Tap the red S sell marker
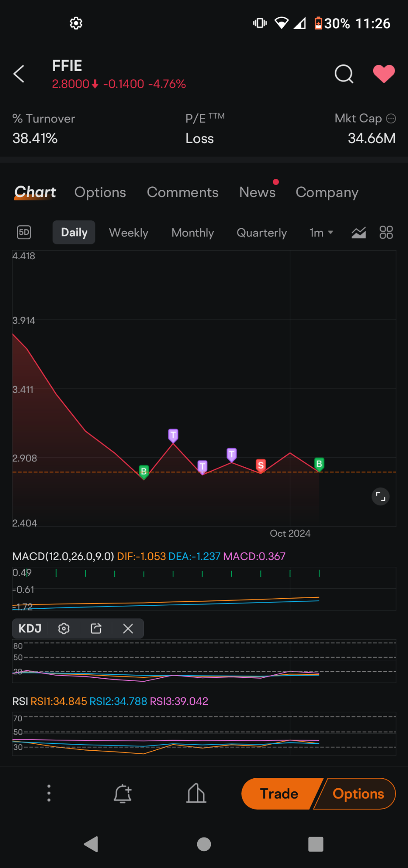The image size is (408, 868). [x=261, y=466]
